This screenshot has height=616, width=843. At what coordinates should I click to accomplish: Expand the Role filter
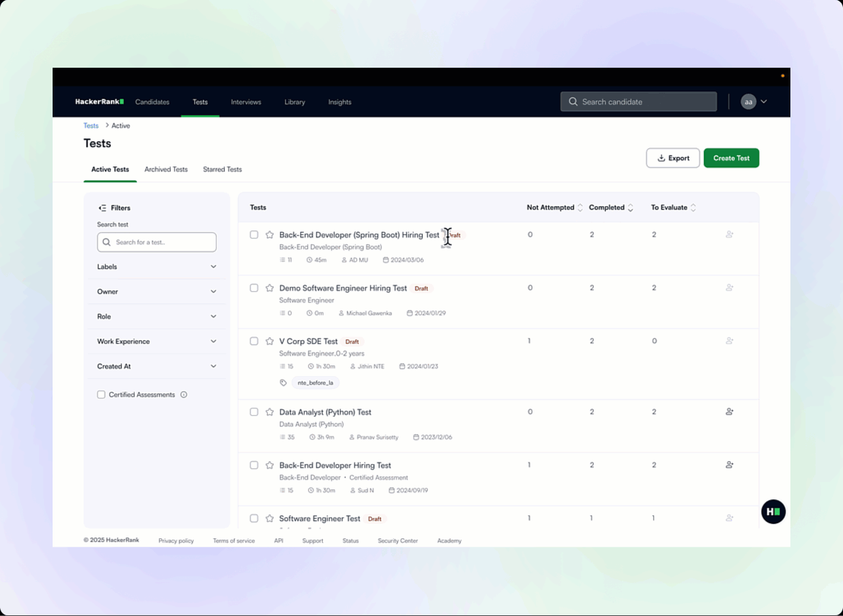tap(156, 316)
